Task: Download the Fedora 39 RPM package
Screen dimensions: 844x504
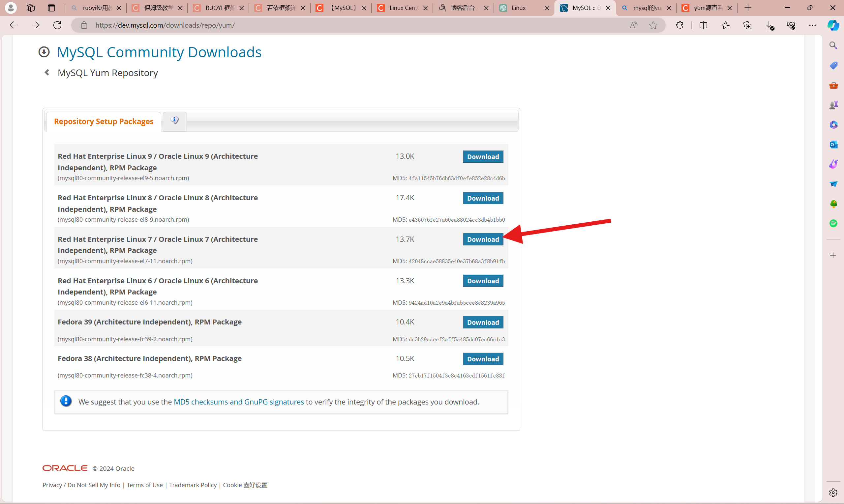Action: coord(483,322)
